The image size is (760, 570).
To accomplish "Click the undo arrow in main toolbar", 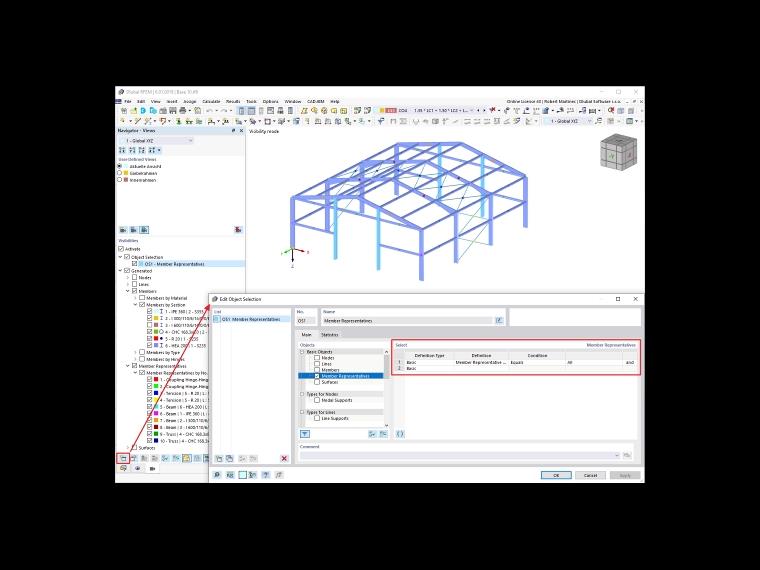I will tap(209, 111).
